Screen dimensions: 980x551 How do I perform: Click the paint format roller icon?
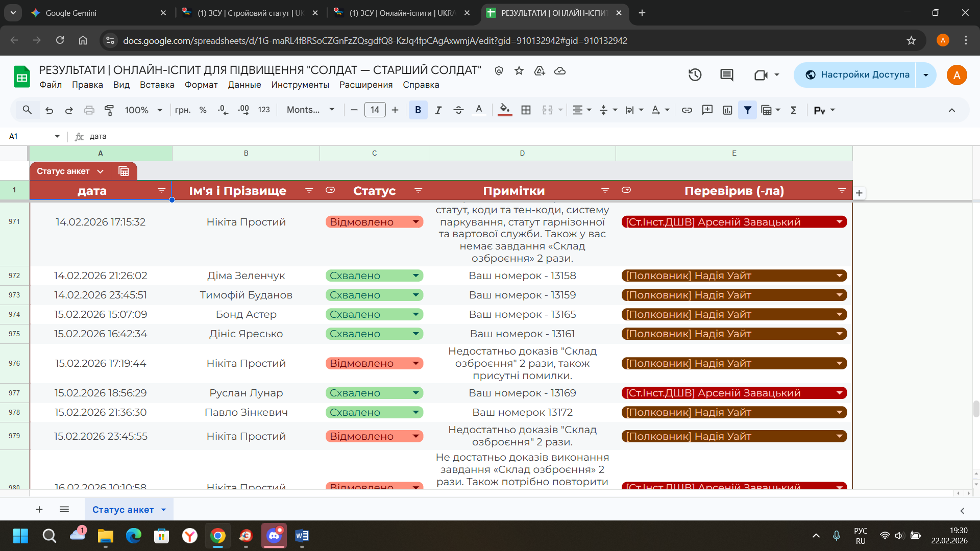click(x=109, y=110)
